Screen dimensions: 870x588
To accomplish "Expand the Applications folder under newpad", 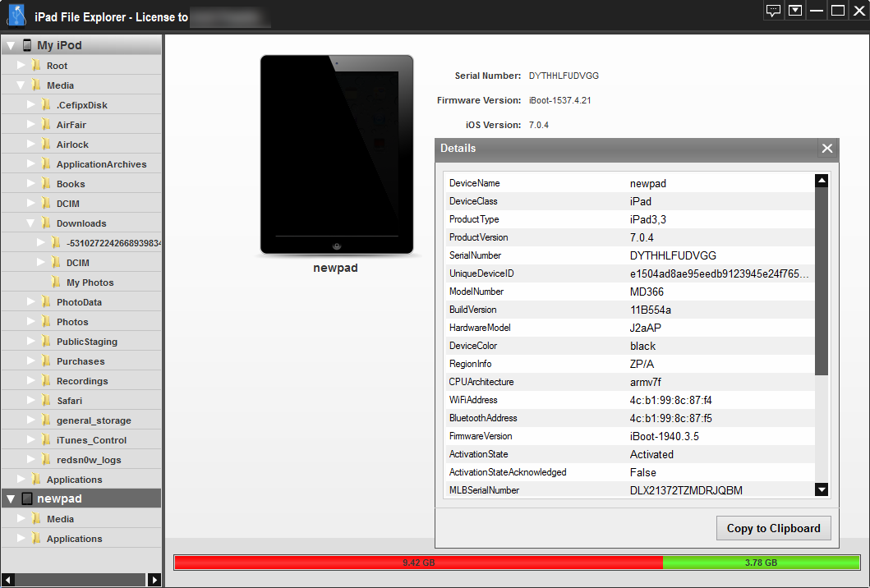I will point(21,538).
